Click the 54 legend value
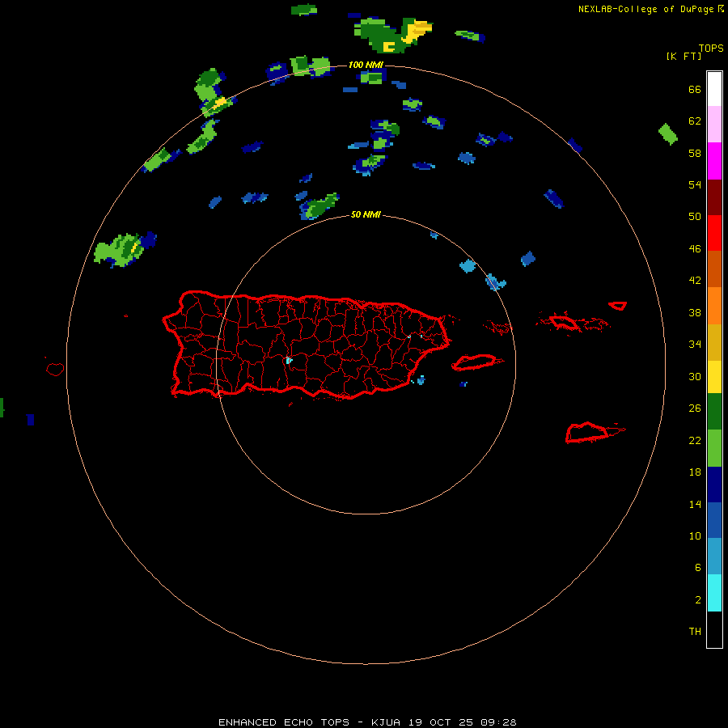The width and height of the screenshot is (728, 728). click(x=695, y=184)
